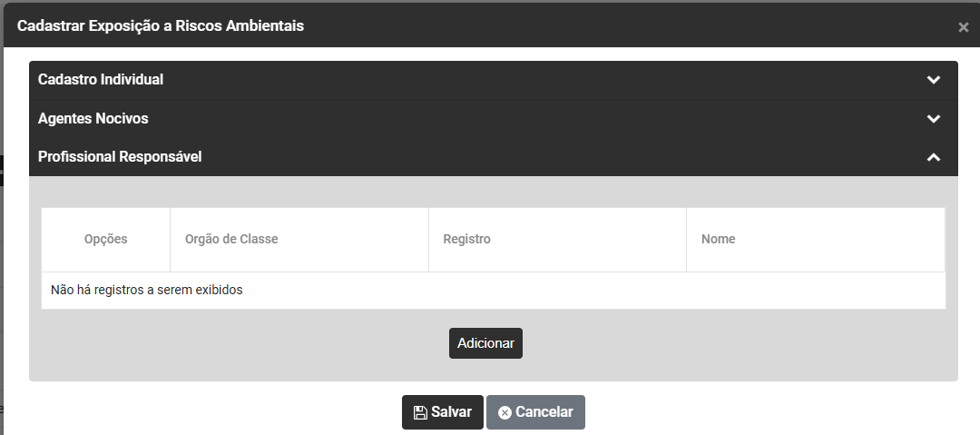The width and height of the screenshot is (980, 435).
Task: Click the blank space right of Cancelar
Action: pyautogui.click(x=771, y=413)
